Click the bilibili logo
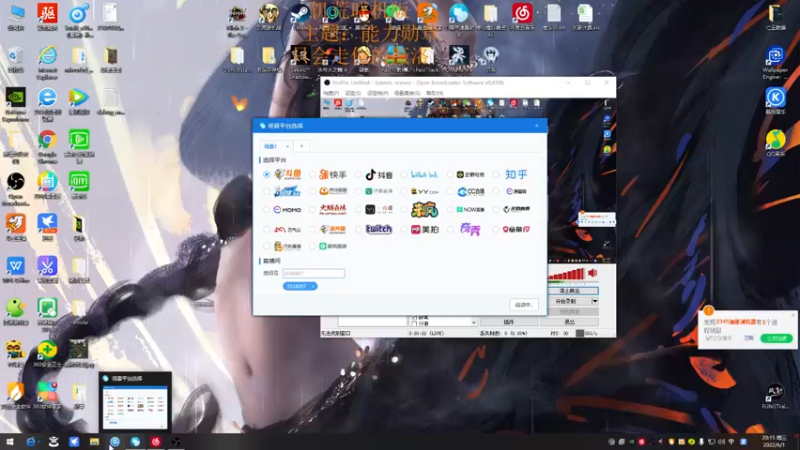800x450 pixels. (x=424, y=174)
